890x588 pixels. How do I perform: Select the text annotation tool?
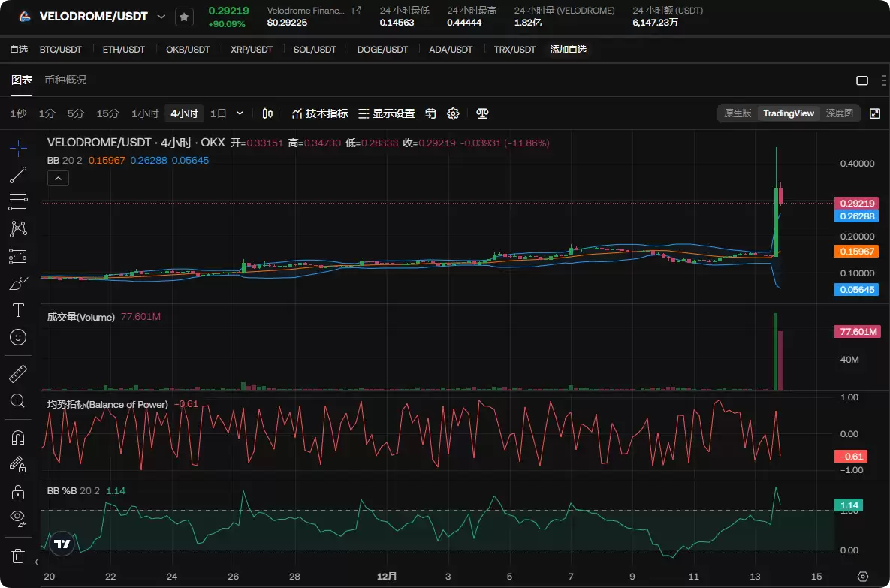18,310
